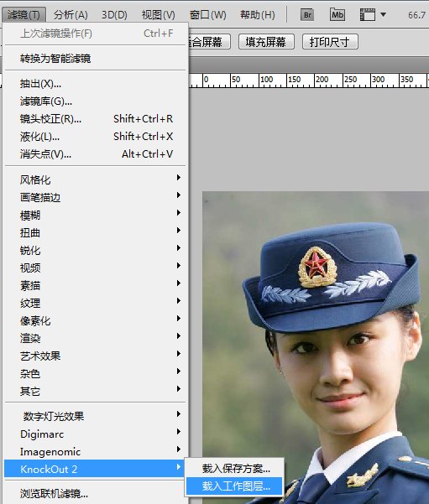Open the 滤镜(T) menu

(x=24, y=15)
